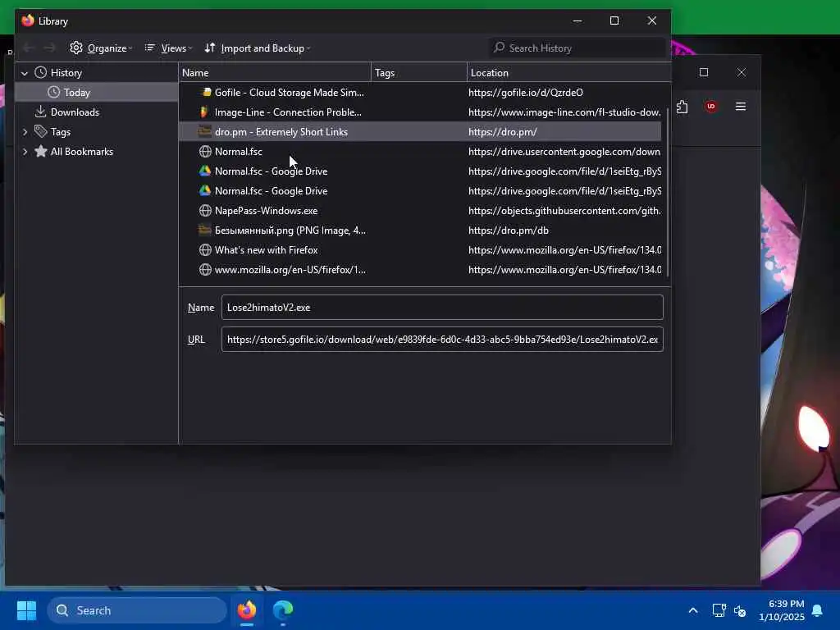
Task: Click the globe icon beside NapePass-Windows.exe
Action: tap(205, 211)
